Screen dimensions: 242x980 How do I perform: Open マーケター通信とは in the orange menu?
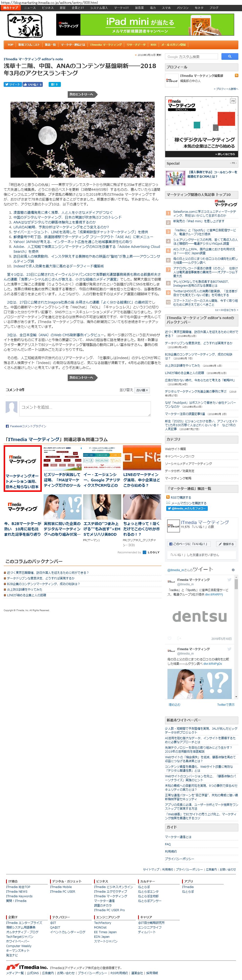tap(73, 44)
